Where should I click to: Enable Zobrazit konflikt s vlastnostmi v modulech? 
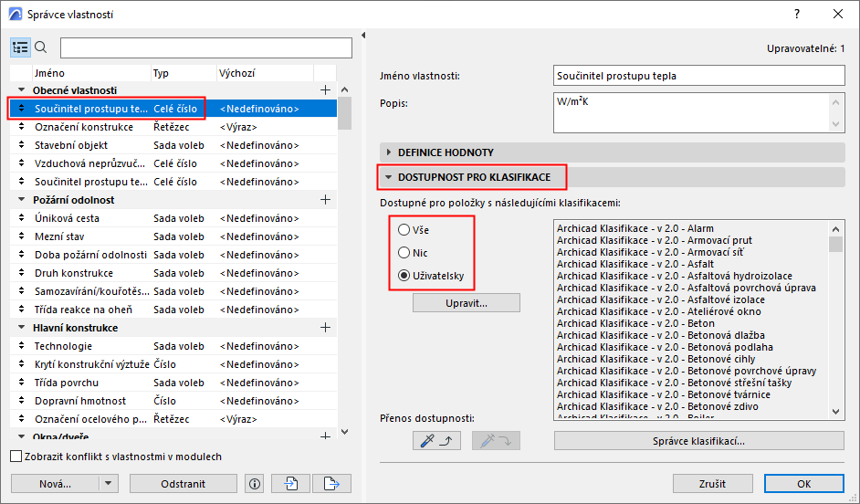tap(16, 457)
